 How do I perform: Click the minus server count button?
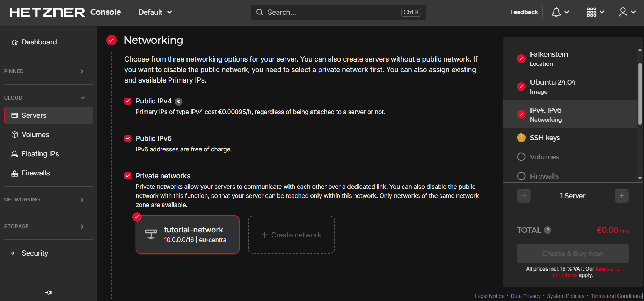coord(524,196)
